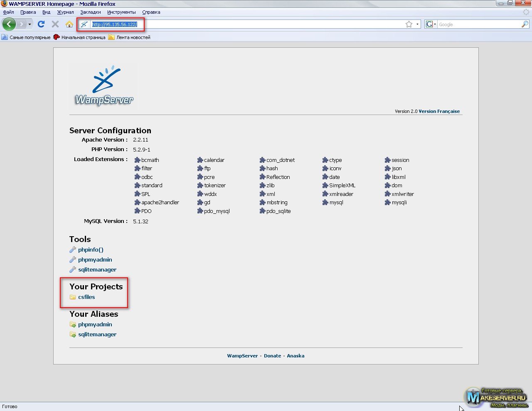Click the alias folder icon beside sqlitemanager
This screenshot has width=532, height=411.
pyautogui.click(x=73, y=335)
